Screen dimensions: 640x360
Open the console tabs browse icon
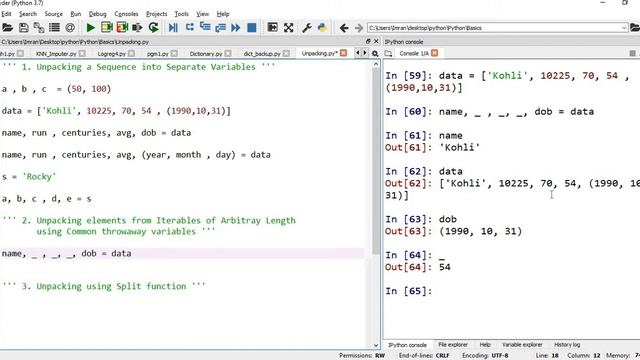click(388, 53)
